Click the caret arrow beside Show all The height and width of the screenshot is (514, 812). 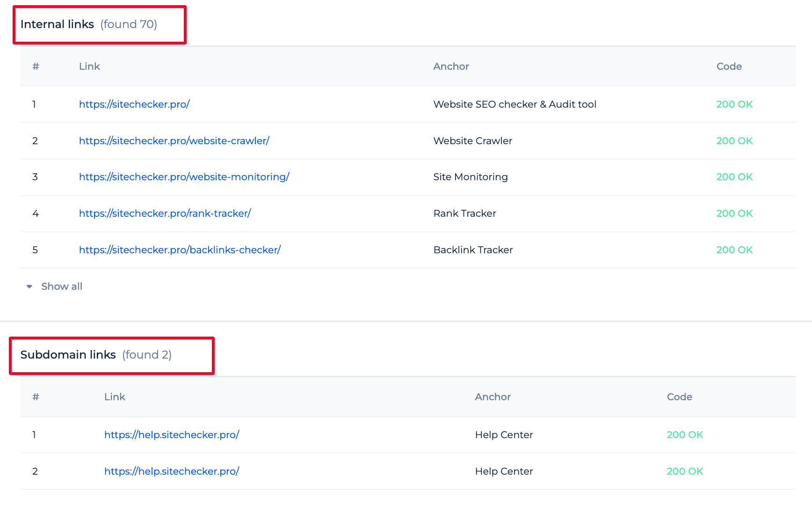29,286
